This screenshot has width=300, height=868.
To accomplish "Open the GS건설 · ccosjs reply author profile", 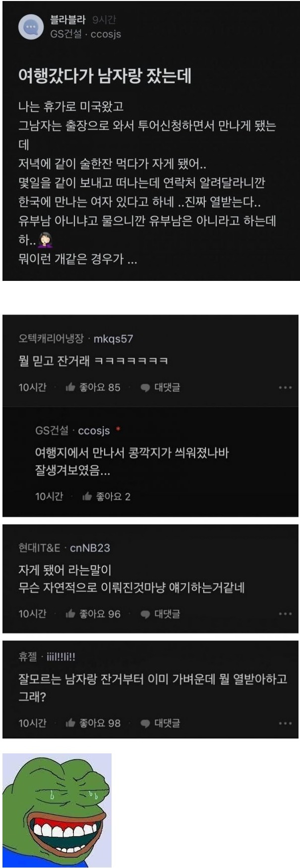I will (x=72, y=431).
